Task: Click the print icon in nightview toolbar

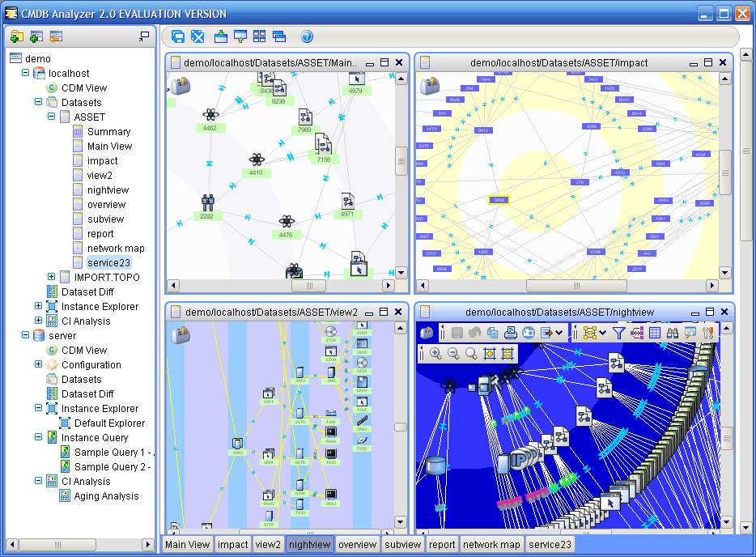Action: [511, 333]
